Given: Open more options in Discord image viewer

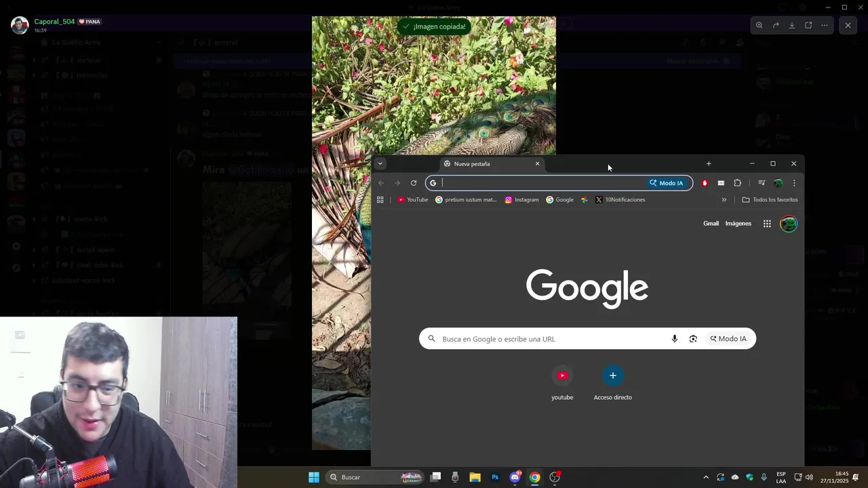Looking at the screenshot, I should click(825, 25).
